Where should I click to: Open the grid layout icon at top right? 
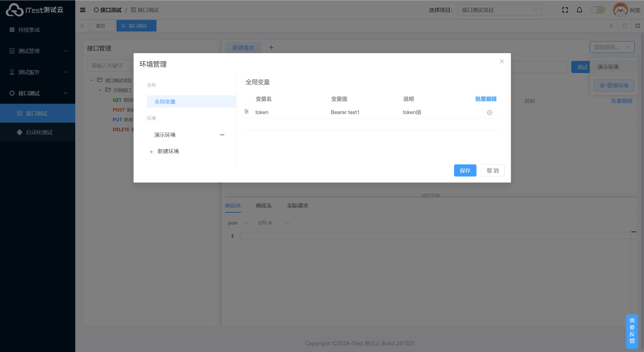coord(637,26)
